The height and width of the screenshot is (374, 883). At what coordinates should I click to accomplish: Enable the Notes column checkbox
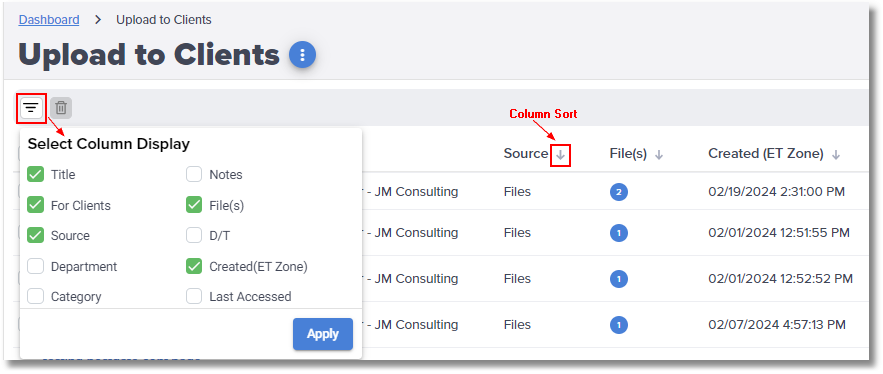pos(194,175)
